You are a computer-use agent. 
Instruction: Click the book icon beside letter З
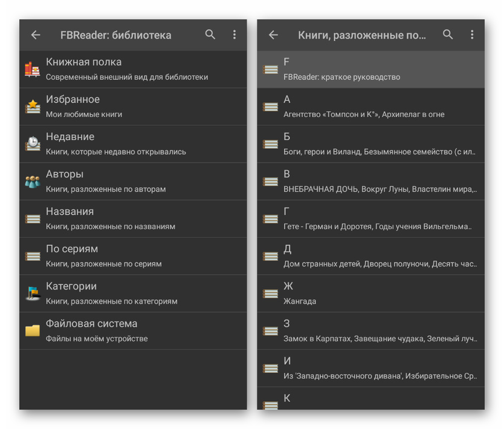pos(270,331)
